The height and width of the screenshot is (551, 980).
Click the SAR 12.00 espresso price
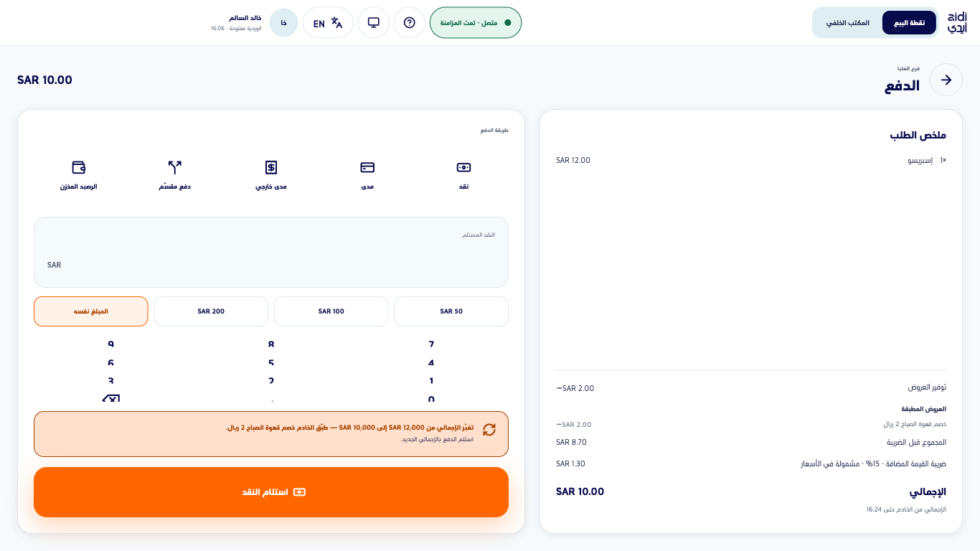[573, 160]
